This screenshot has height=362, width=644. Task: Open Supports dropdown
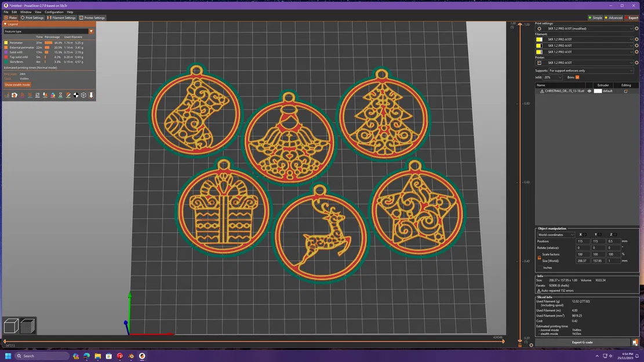tap(591, 71)
